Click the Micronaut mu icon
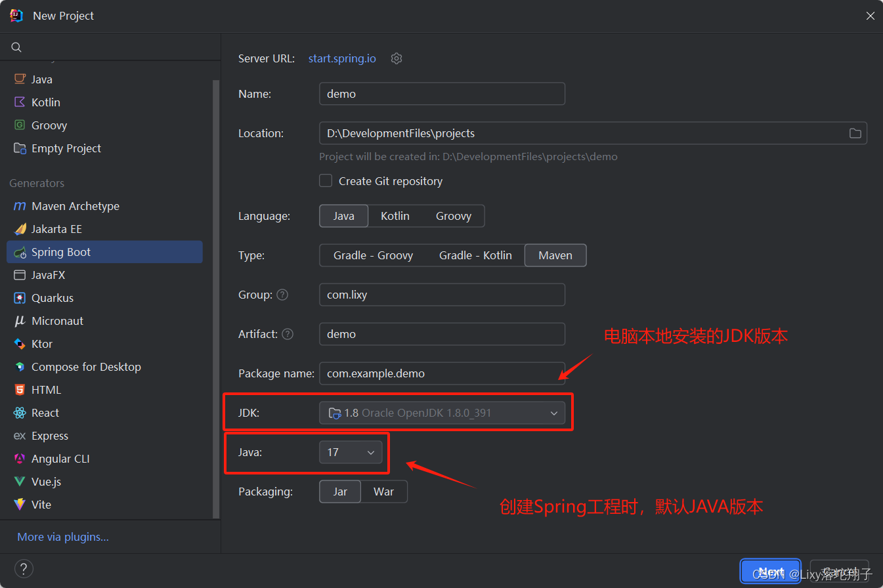This screenshot has height=588, width=883. (20, 321)
